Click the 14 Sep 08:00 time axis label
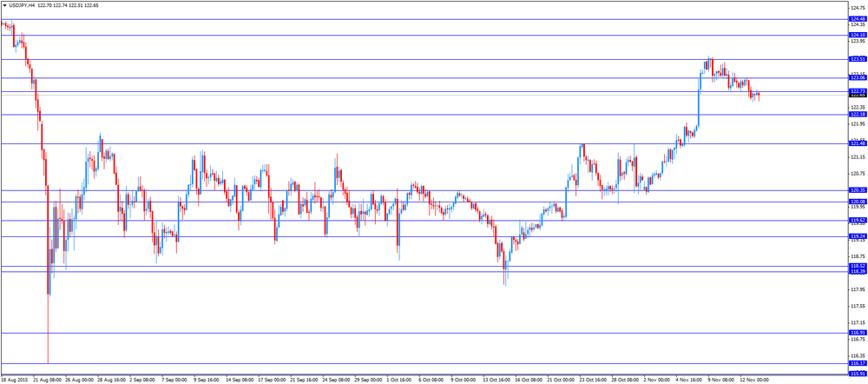The image size is (868, 384). (x=240, y=381)
